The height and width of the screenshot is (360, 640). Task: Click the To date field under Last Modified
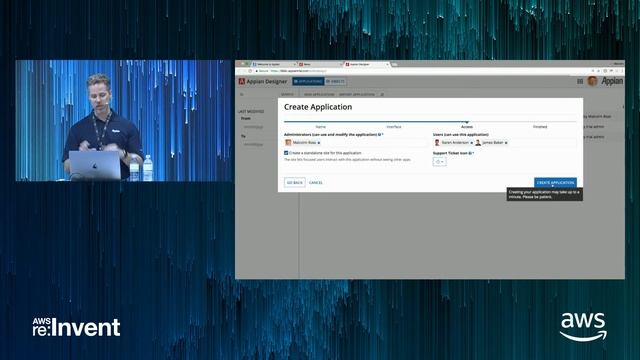pyautogui.click(x=253, y=144)
